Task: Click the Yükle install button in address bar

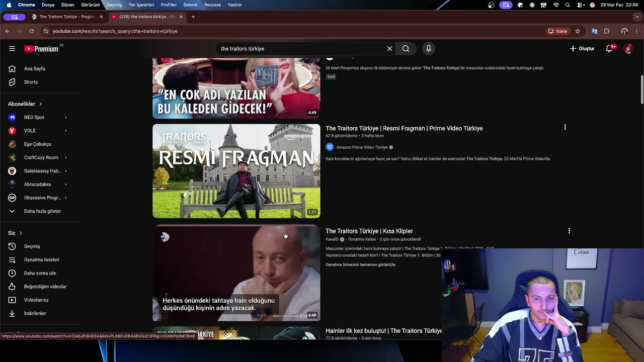Action: [558, 31]
